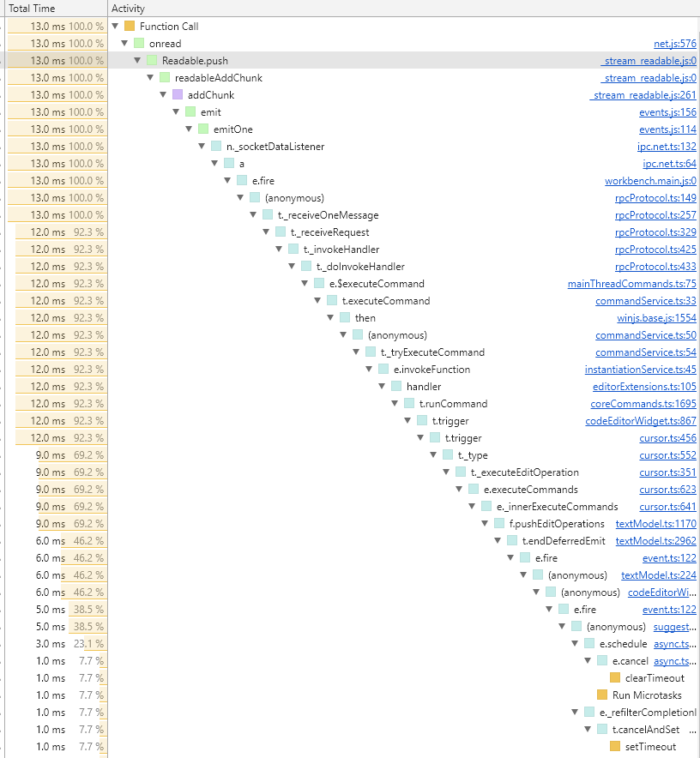Screen dimensions: 700x758
Task: Click the teal square next to t._tryExecuteCommand
Action: [371, 352]
